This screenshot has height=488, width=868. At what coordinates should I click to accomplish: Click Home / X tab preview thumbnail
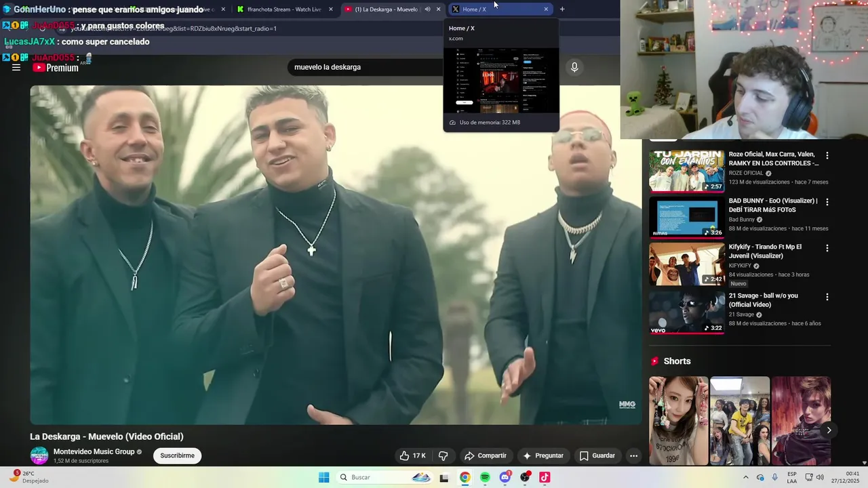point(501,80)
